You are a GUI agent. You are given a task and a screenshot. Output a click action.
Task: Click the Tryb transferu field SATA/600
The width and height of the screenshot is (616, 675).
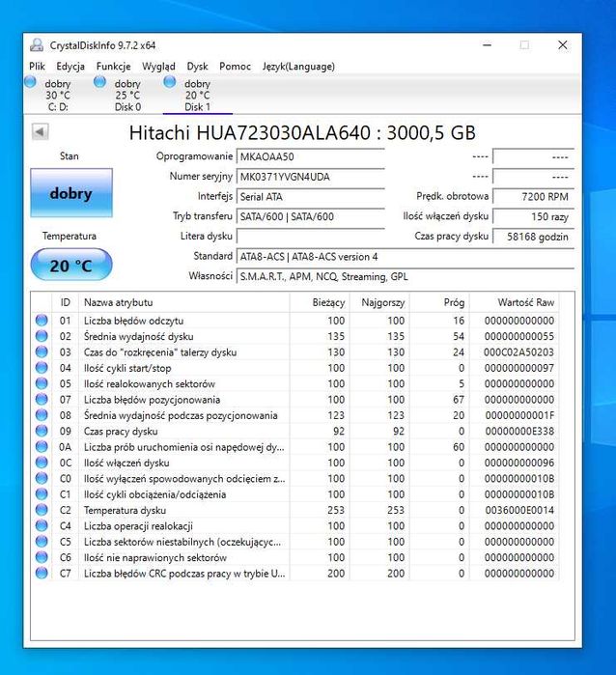[x=310, y=216]
